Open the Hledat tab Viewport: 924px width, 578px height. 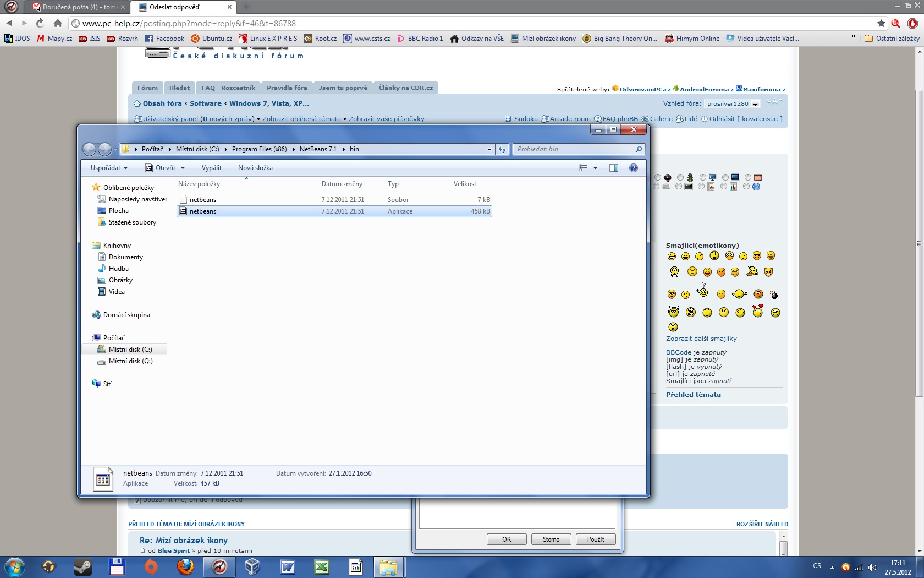(x=179, y=88)
